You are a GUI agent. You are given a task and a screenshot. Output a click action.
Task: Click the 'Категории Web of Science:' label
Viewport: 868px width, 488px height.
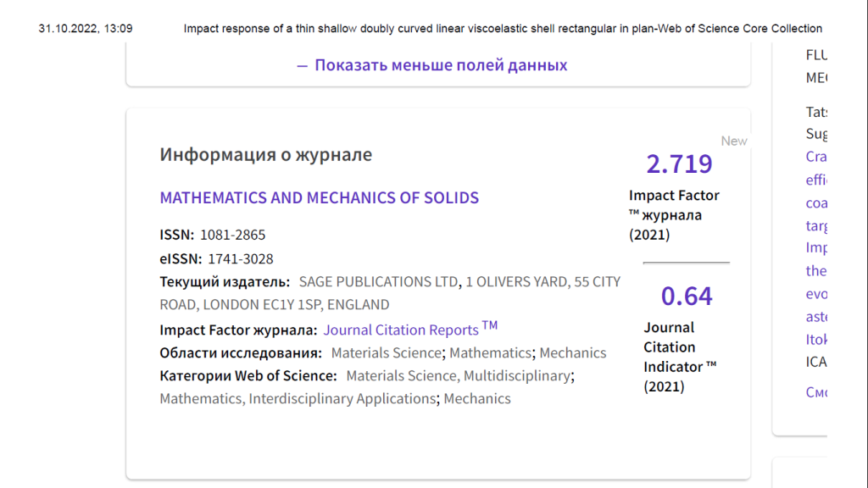(x=248, y=375)
